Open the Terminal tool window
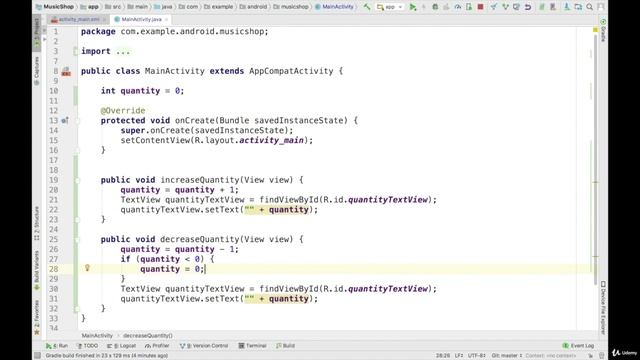 (x=252, y=346)
